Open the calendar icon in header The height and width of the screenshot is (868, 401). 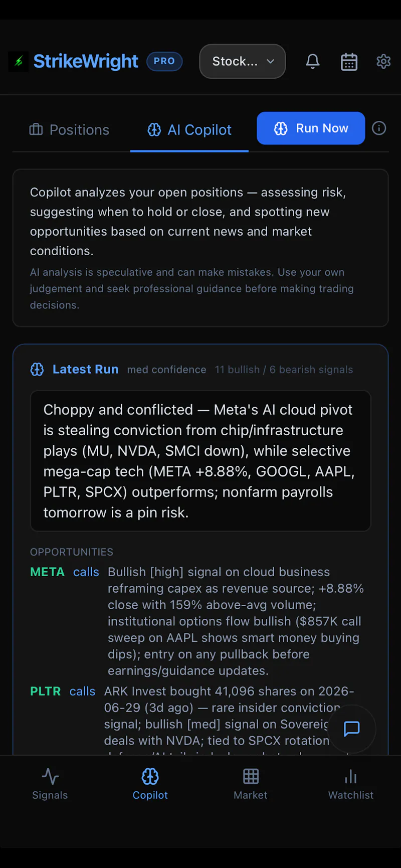point(349,62)
